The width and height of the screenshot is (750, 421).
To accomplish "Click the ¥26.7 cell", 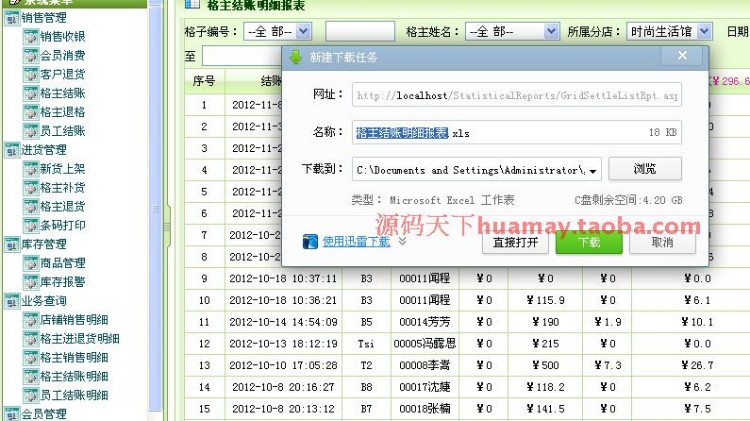I will 697,366.
